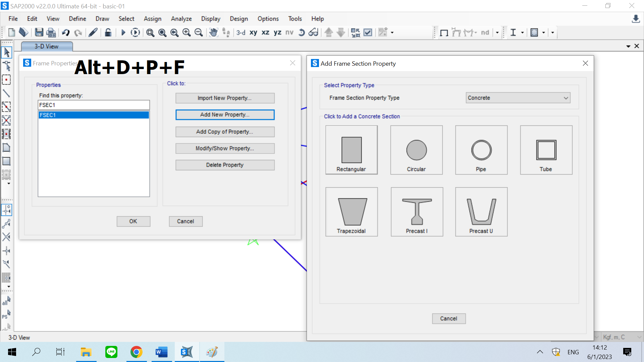Choose the Precast I section shape
Screen dimensions: 644x362
click(x=417, y=212)
